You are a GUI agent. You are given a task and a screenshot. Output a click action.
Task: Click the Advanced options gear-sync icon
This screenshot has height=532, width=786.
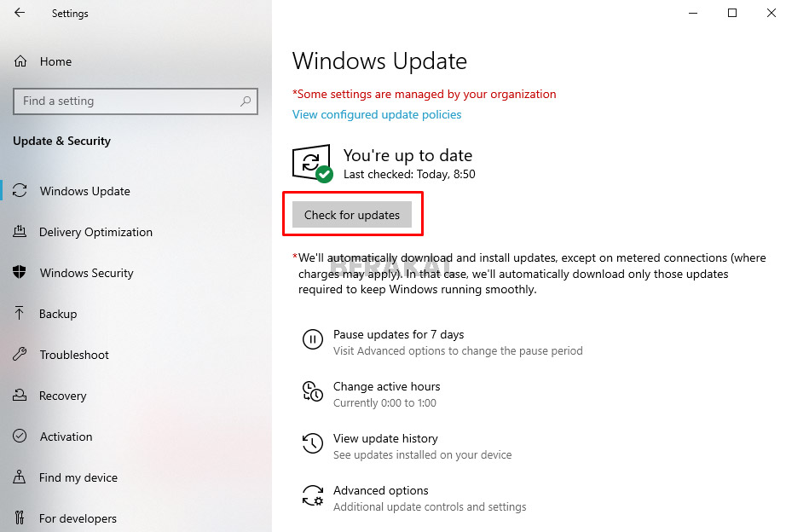[x=313, y=495]
